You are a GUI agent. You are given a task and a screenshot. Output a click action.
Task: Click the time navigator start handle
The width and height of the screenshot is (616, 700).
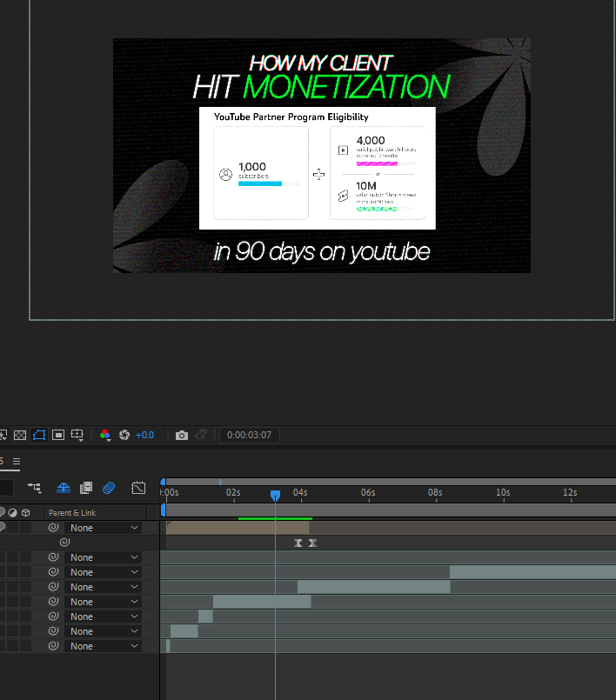(163, 482)
